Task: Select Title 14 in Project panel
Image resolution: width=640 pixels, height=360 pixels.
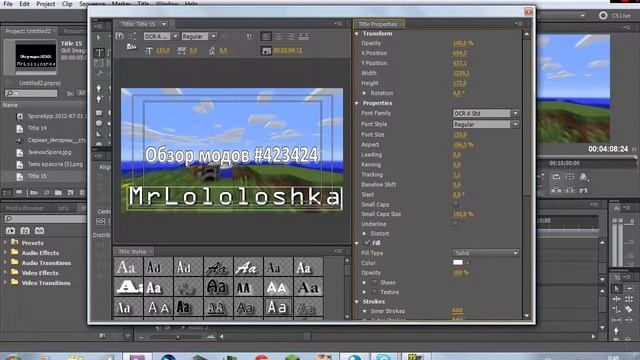Action: point(37,128)
